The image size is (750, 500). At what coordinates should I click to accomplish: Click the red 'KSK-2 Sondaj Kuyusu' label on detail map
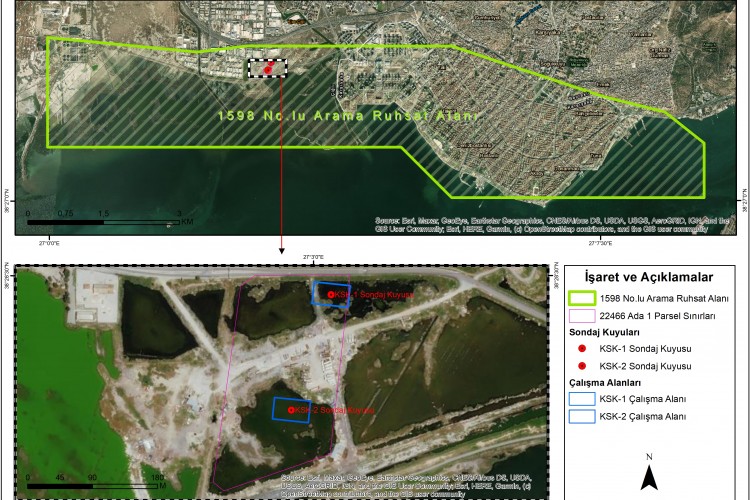(335, 410)
